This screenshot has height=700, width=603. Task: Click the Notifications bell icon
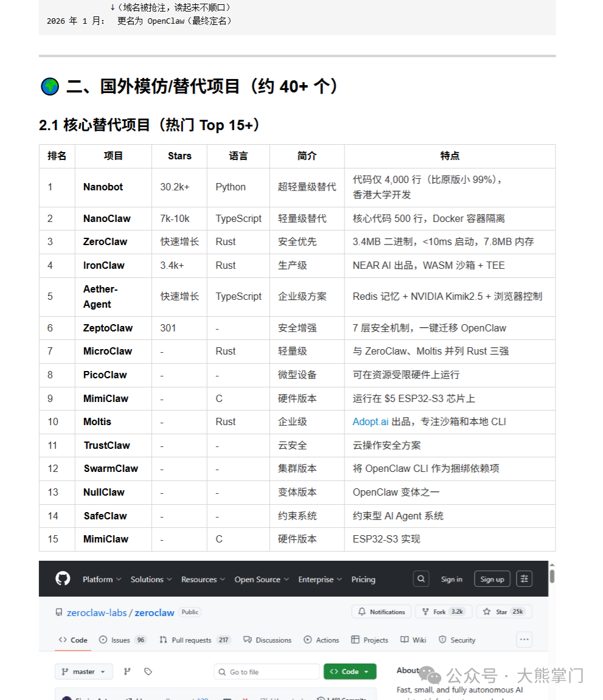coord(362,611)
